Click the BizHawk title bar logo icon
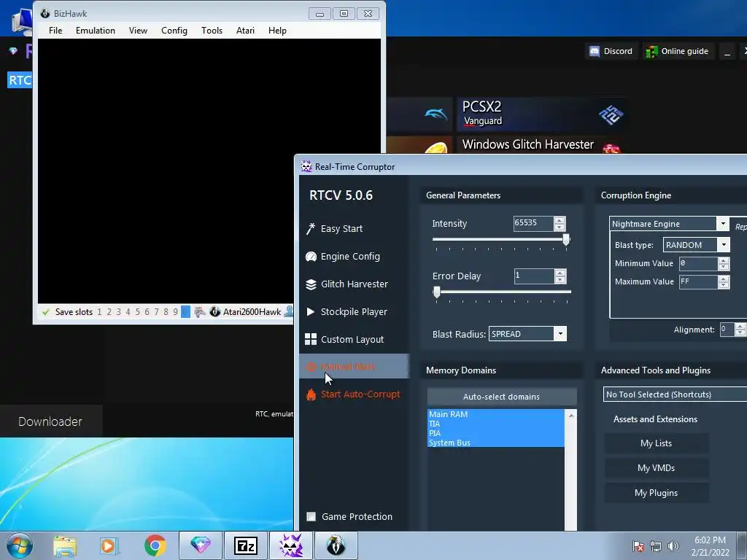Viewport: 747px width, 560px height. point(44,13)
